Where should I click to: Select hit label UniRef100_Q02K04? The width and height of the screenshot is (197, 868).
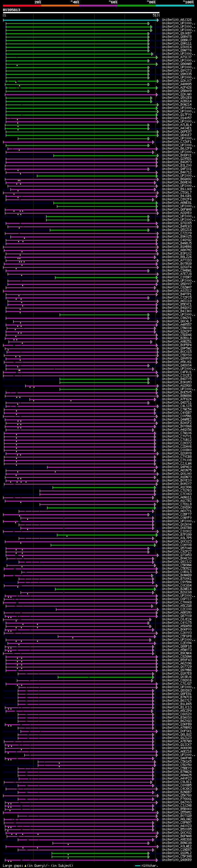177,525
